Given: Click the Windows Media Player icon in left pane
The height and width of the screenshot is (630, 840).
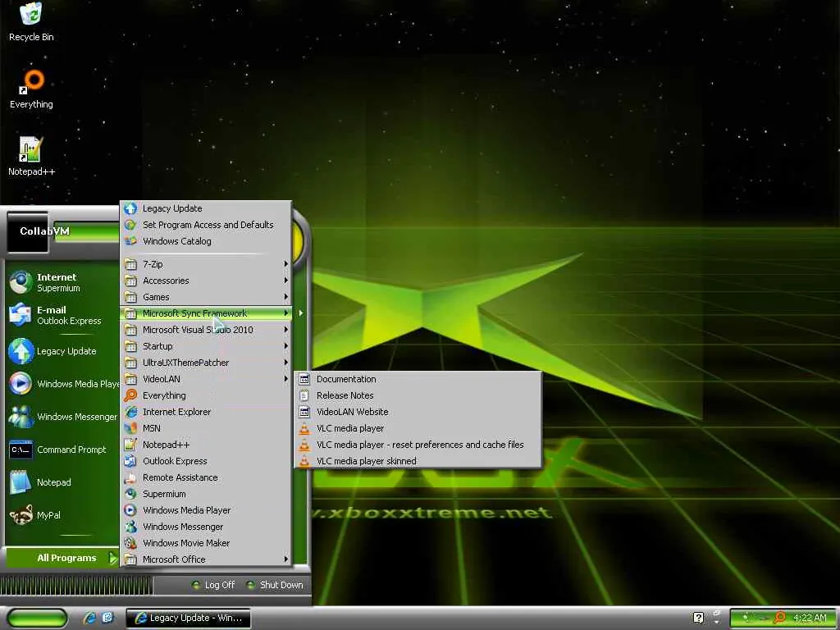Looking at the screenshot, I should 21,384.
